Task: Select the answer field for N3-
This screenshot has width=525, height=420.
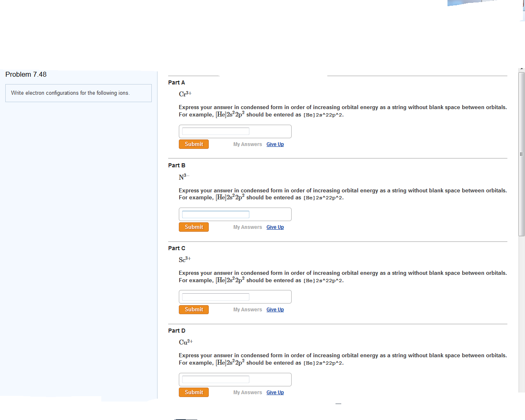Action: tap(215, 214)
